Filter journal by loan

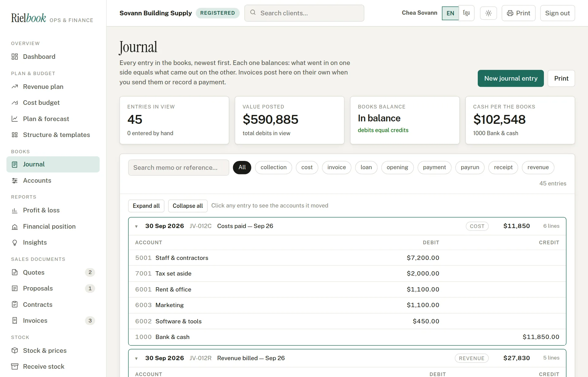click(x=366, y=167)
